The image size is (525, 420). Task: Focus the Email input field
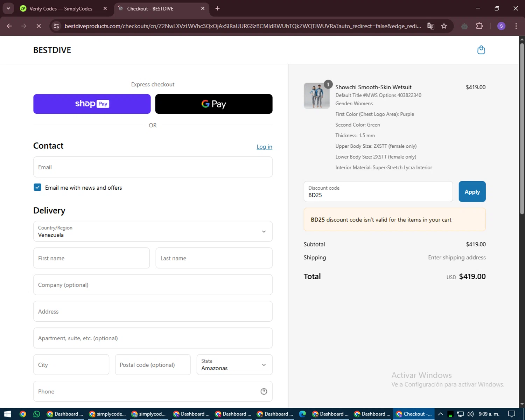tap(153, 167)
